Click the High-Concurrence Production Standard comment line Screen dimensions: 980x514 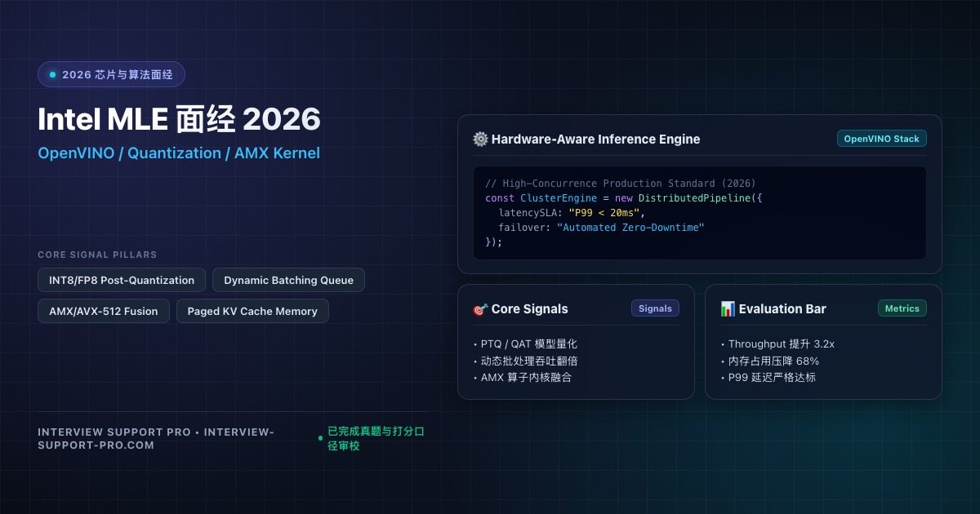(x=621, y=184)
